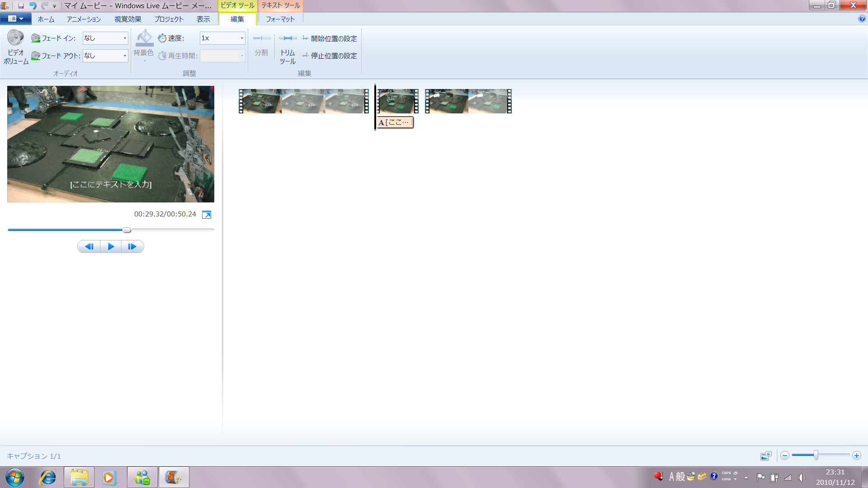Switch to the アニメーション tab
The image size is (868, 488).
(x=84, y=19)
